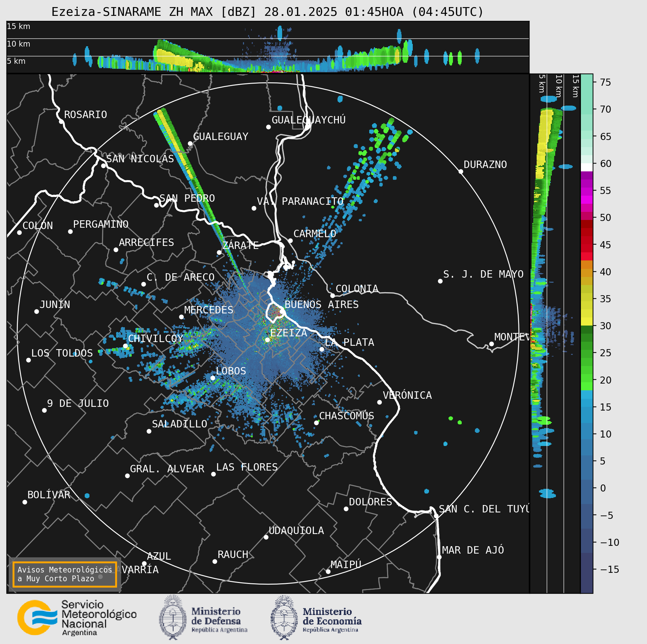Click the EZEIZA radar site marker
647x644 pixels.
tap(267, 340)
